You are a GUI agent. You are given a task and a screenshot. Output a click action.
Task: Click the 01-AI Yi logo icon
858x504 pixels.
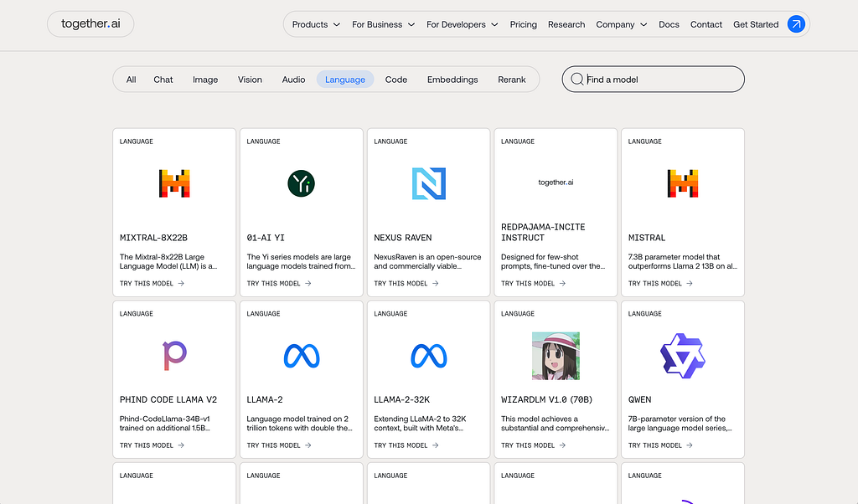(x=302, y=183)
